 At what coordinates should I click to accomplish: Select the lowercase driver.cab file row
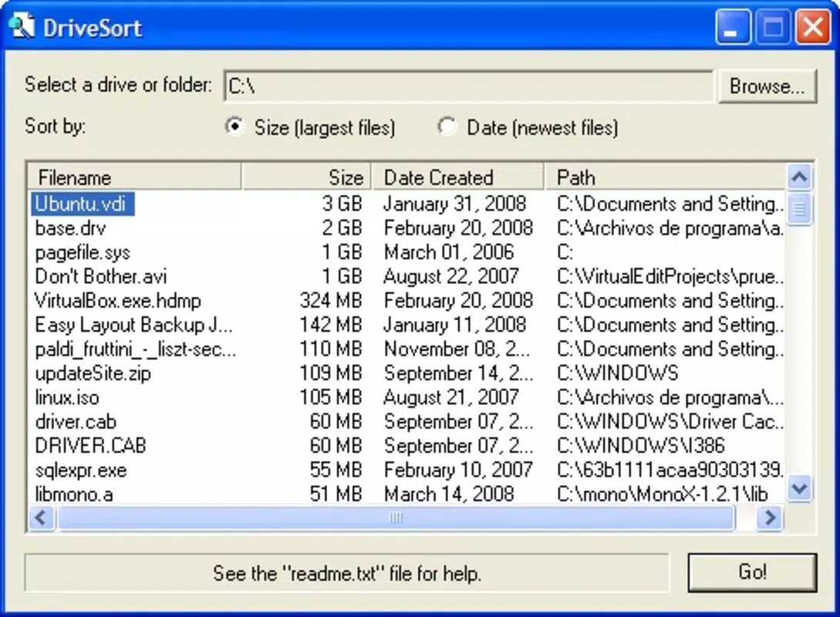pyautogui.click(x=406, y=422)
